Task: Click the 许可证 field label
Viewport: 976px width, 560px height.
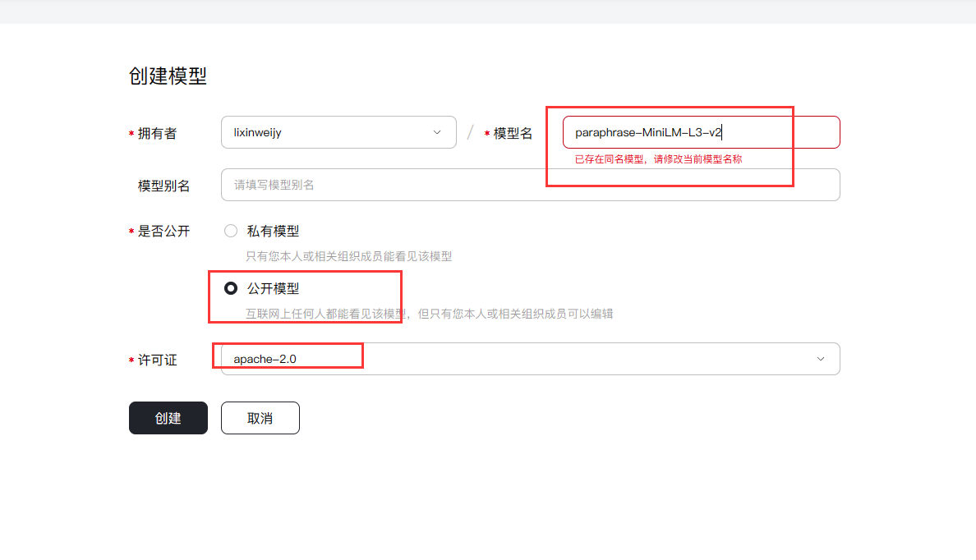Action: pyautogui.click(x=157, y=360)
